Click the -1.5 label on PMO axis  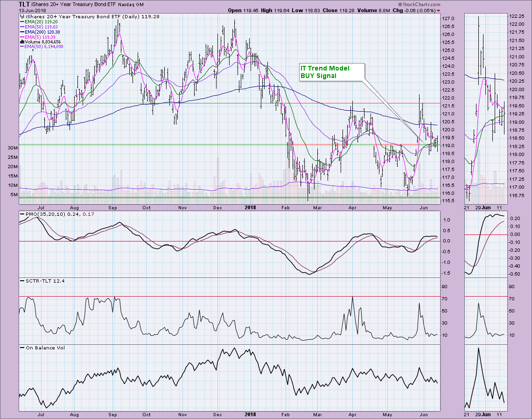coord(447,273)
